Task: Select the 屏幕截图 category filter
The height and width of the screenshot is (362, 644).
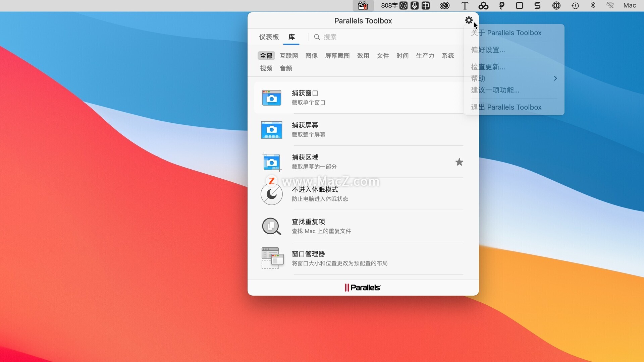Action: [x=337, y=56]
